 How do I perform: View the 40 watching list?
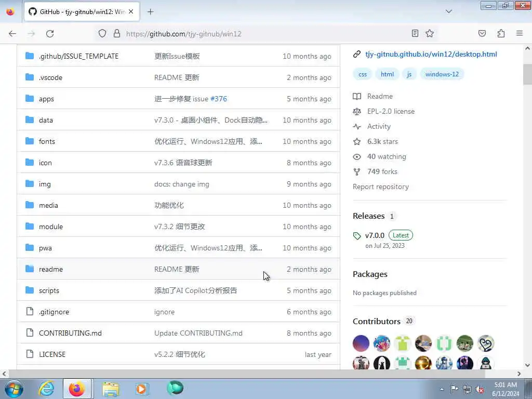tap(380, 156)
